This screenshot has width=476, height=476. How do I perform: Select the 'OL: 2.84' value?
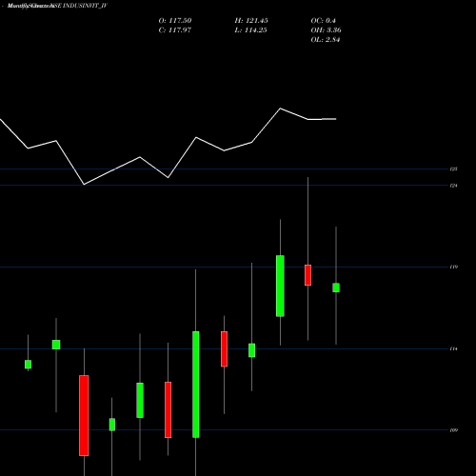point(326,40)
